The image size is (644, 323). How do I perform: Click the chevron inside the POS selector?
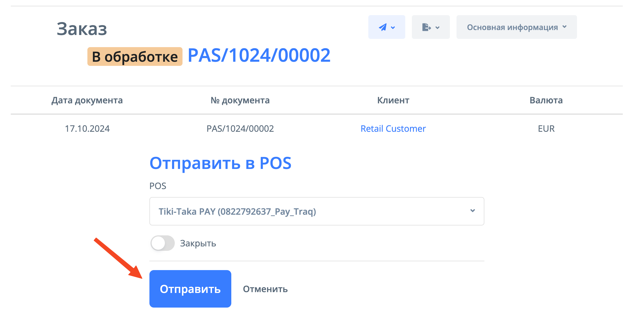click(473, 211)
